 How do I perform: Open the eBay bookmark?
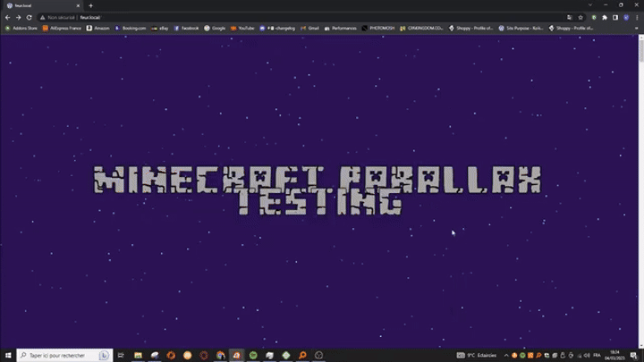click(x=160, y=29)
